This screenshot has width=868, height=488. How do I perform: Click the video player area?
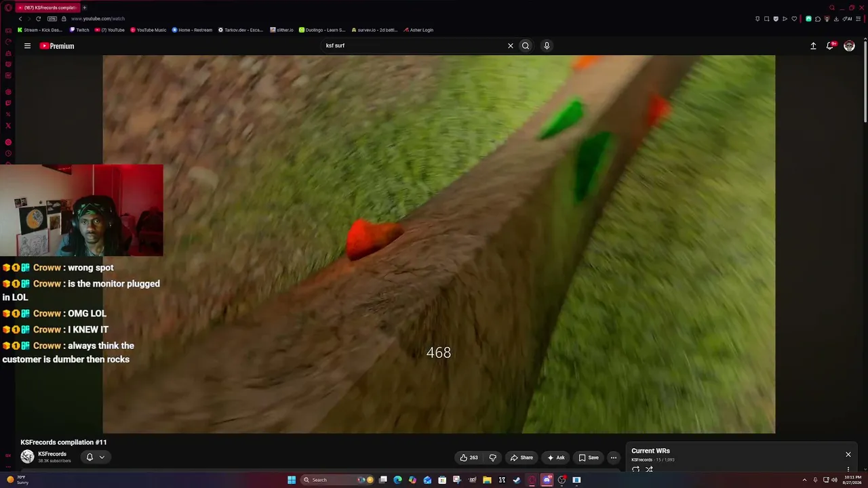tap(439, 244)
